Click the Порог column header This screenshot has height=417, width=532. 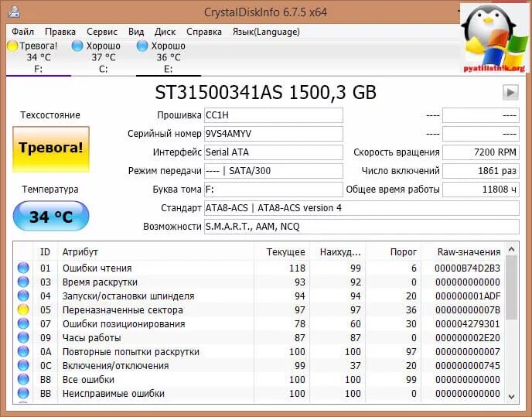click(x=394, y=252)
